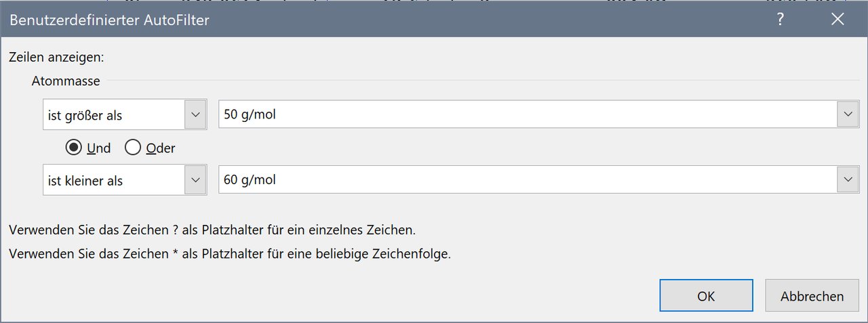The height and width of the screenshot is (323, 868).
Task: Open the dialog help question mark
Action: [x=781, y=20]
